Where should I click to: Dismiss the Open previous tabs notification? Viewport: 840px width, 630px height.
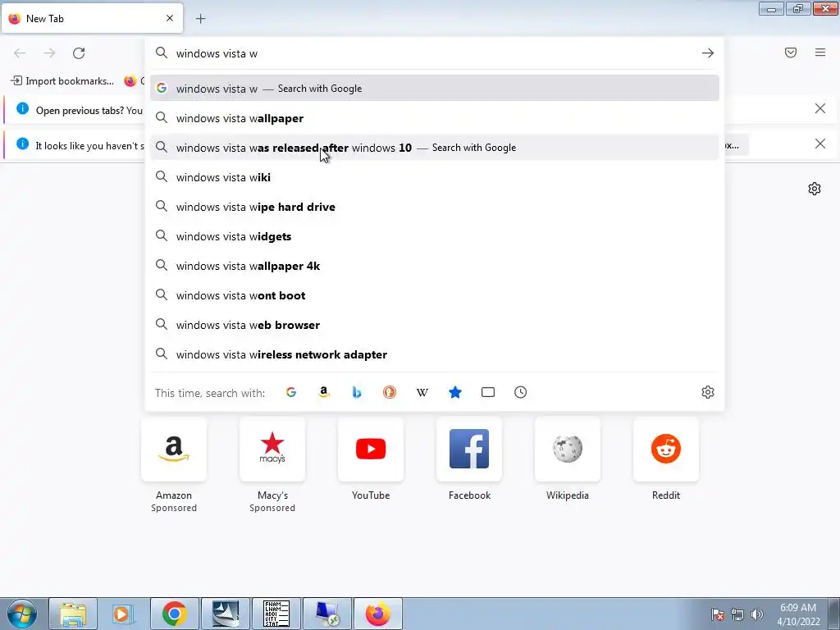pyautogui.click(x=819, y=109)
